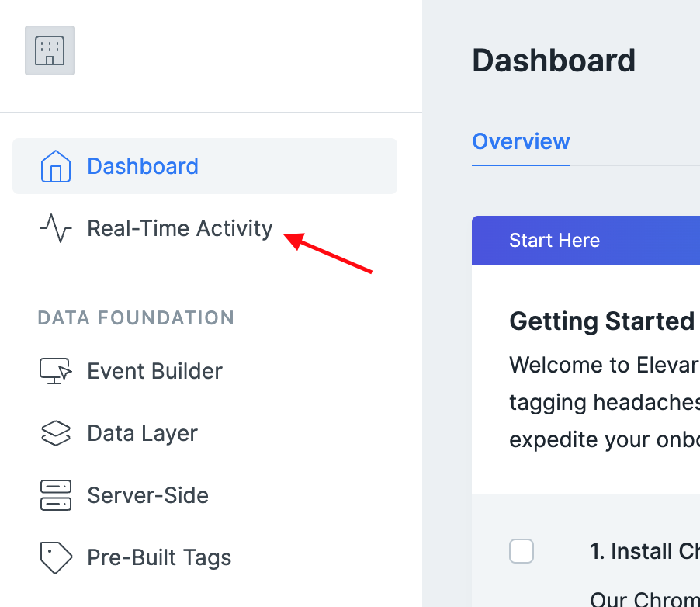Switch to the Overview tab

[521, 141]
